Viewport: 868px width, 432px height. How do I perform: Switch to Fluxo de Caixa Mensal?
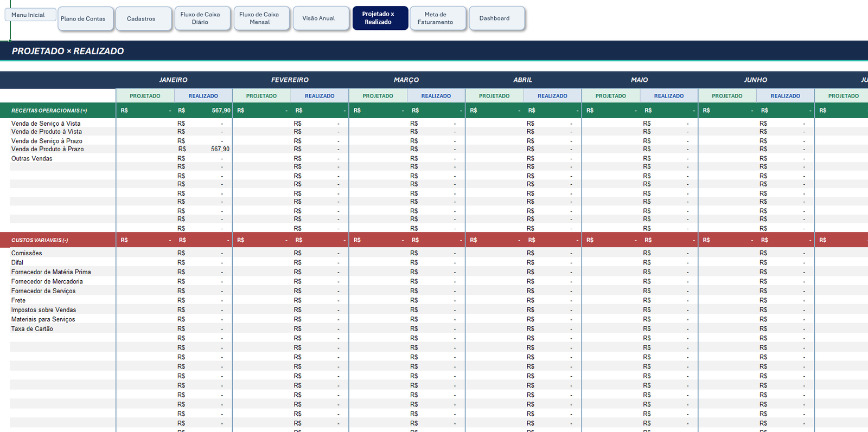tap(261, 18)
